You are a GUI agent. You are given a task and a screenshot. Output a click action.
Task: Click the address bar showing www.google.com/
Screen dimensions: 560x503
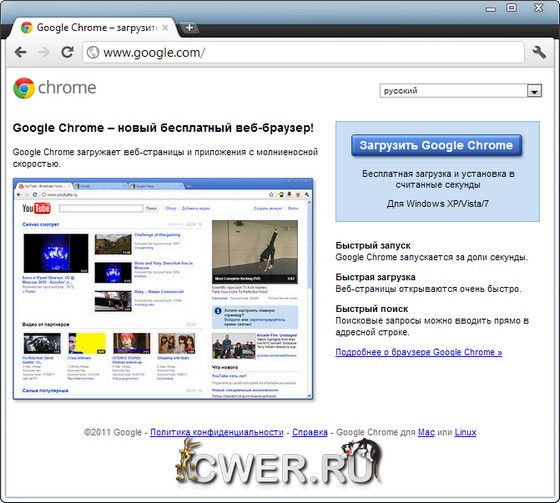click(304, 53)
